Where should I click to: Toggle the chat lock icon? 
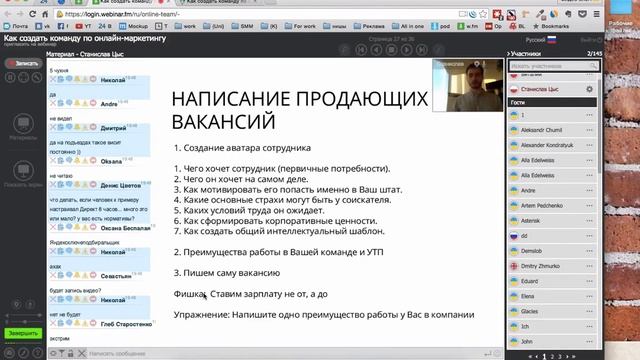pyautogui.click(x=71, y=353)
